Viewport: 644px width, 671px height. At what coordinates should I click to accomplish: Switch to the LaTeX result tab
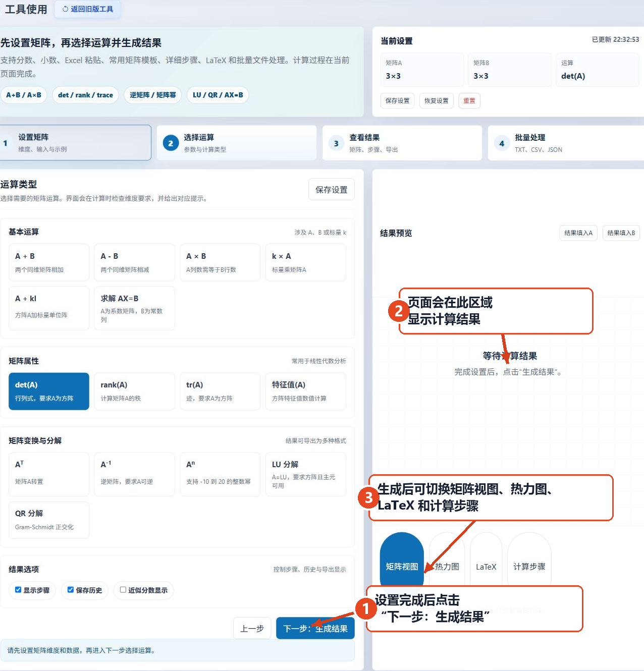point(486,567)
